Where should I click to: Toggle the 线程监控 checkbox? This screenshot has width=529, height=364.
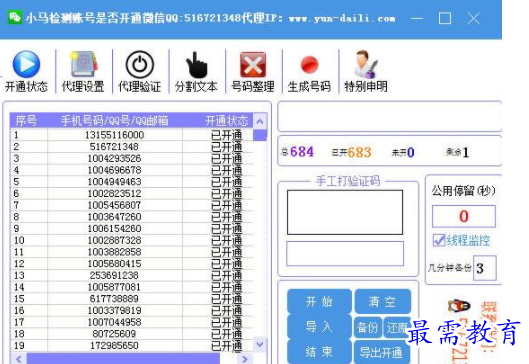[x=439, y=240]
